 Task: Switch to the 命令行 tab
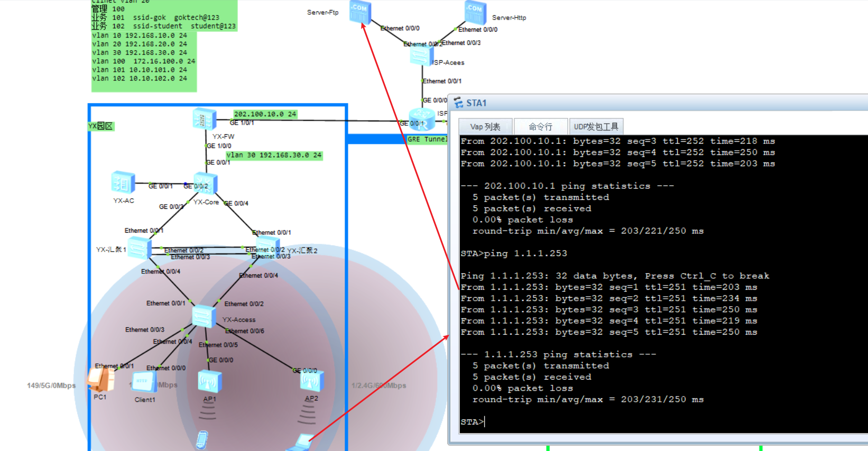pos(541,126)
